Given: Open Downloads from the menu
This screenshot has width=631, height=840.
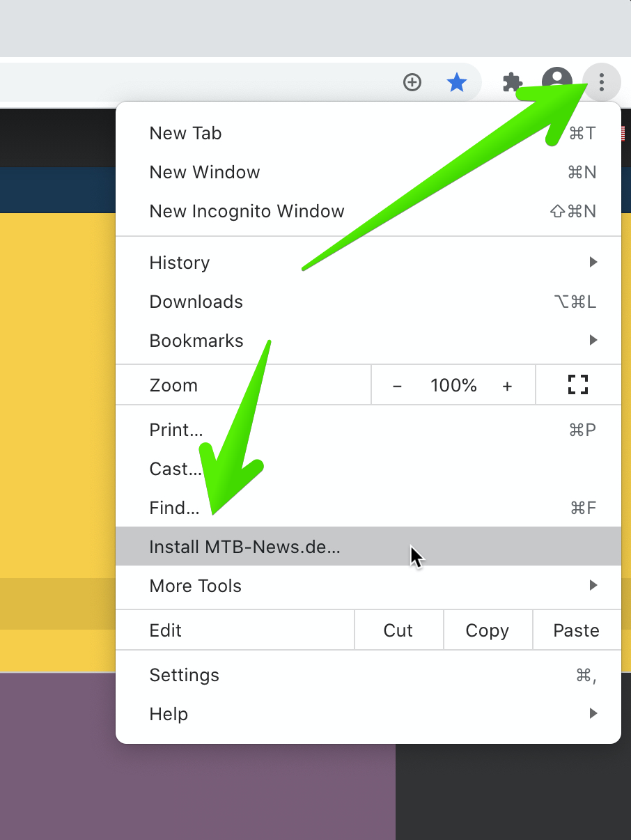Looking at the screenshot, I should pyautogui.click(x=196, y=302).
